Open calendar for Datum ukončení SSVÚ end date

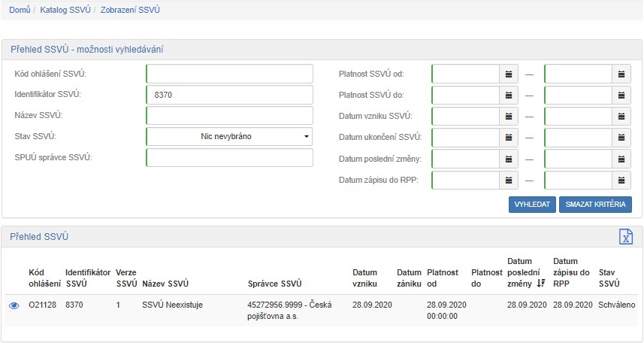click(621, 138)
